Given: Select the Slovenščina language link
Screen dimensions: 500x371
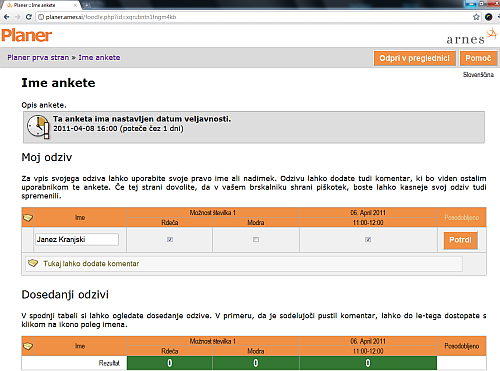Looking at the screenshot, I should pyautogui.click(x=478, y=74).
